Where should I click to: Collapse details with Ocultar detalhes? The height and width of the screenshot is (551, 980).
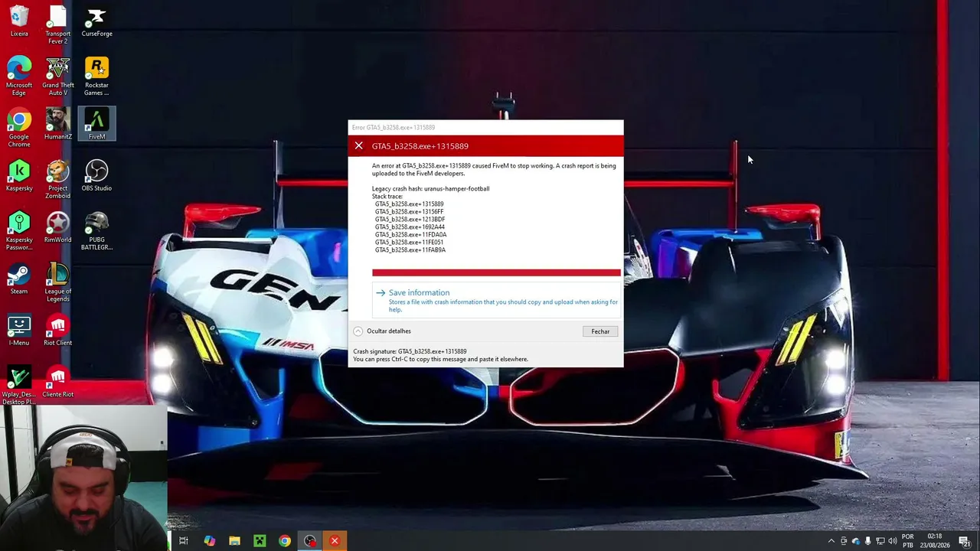point(383,331)
